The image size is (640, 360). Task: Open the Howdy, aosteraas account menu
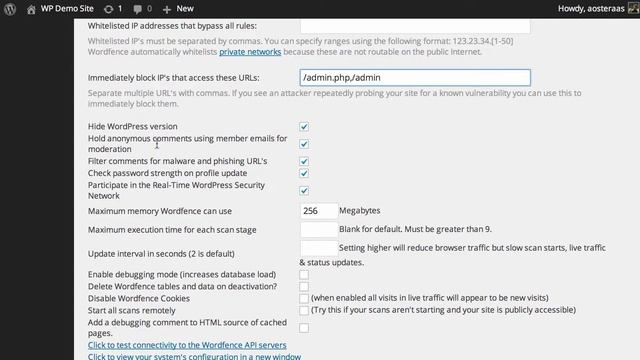click(591, 9)
